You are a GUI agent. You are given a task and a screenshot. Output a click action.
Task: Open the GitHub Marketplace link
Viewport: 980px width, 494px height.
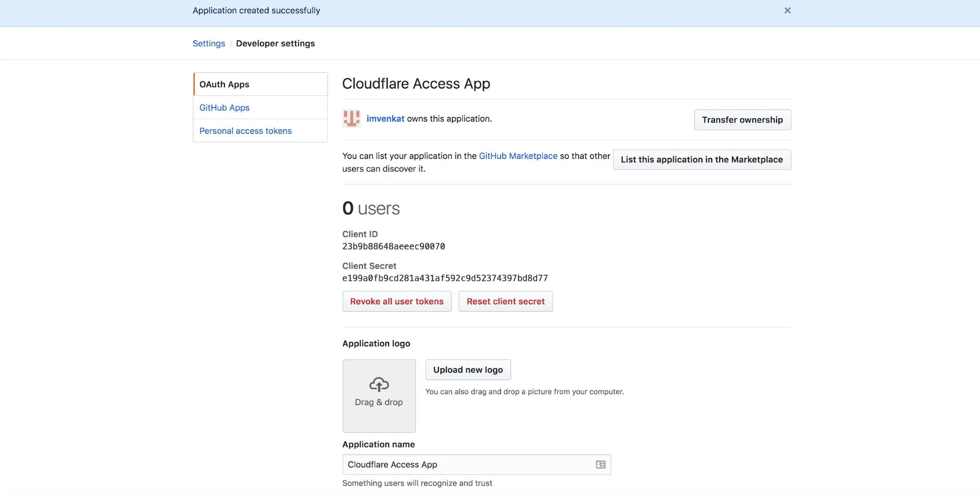[x=518, y=156]
